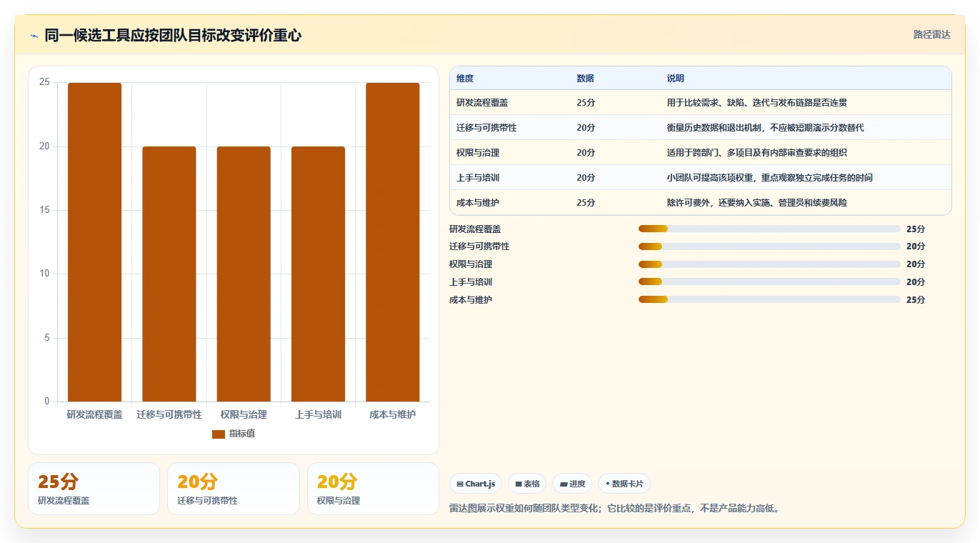
Task: Click the 维度 column header
Action: pyautogui.click(x=465, y=79)
